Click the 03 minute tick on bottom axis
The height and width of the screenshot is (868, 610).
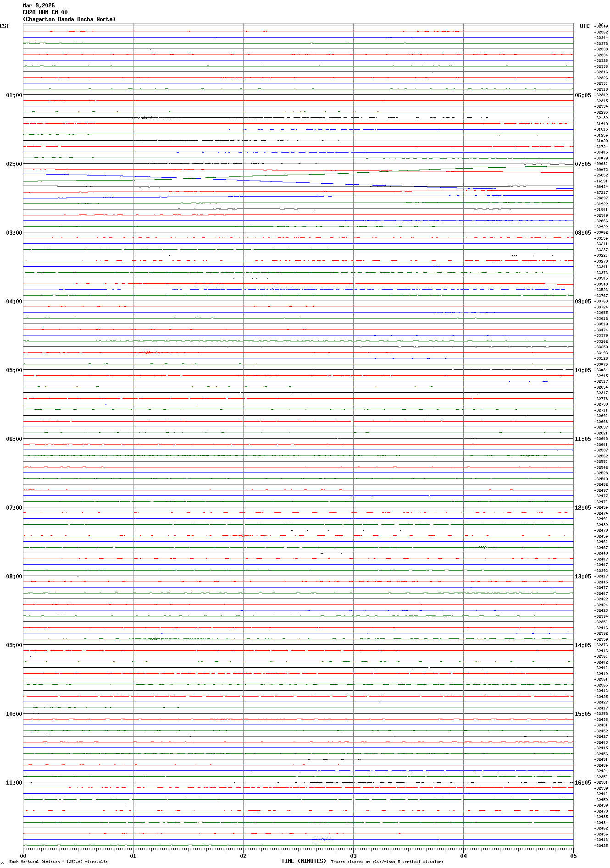tap(353, 856)
